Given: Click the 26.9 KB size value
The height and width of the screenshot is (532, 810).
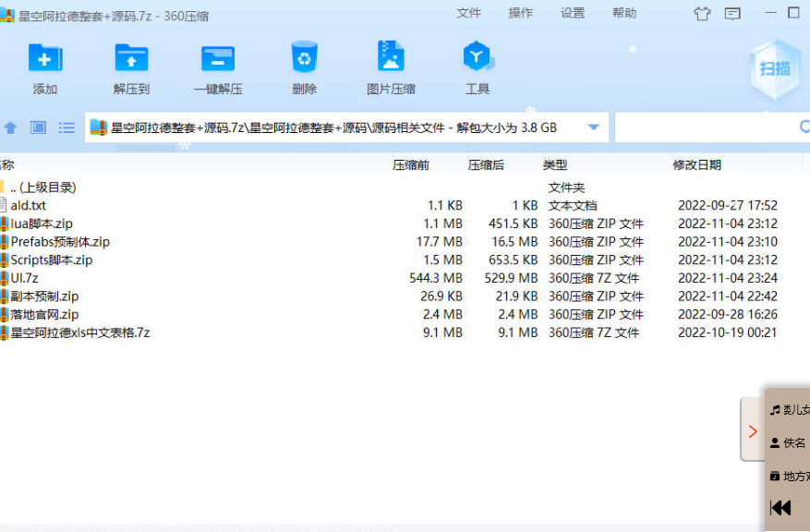Looking at the screenshot, I should coord(441,296).
